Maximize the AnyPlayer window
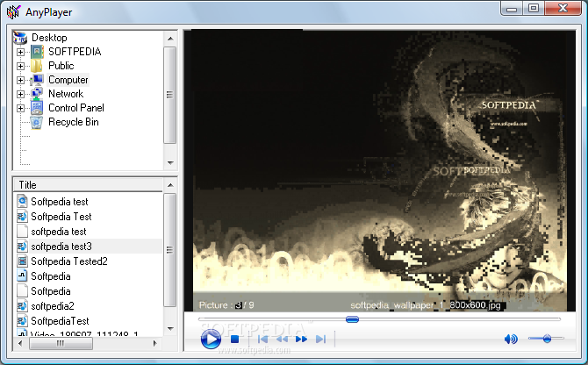Screen dimensions: 588x365 click(x=534, y=8)
